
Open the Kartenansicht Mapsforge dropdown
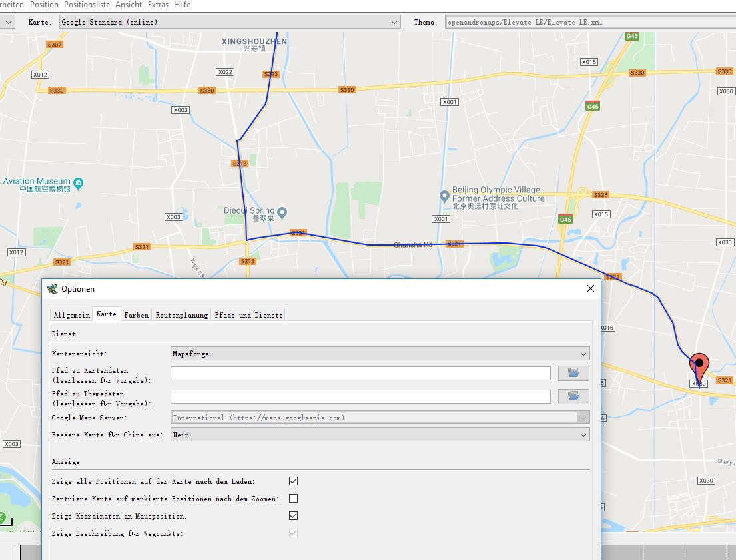point(380,354)
